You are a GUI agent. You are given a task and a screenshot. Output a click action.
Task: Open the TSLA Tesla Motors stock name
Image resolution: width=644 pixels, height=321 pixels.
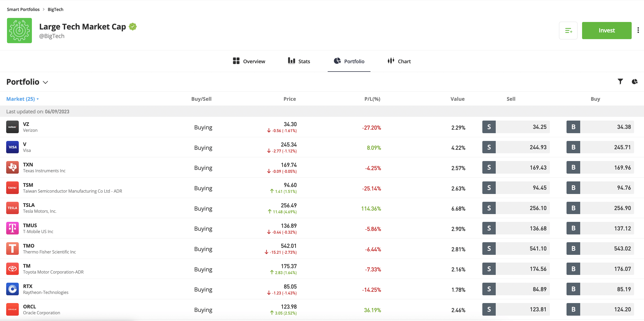coord(40,208)
